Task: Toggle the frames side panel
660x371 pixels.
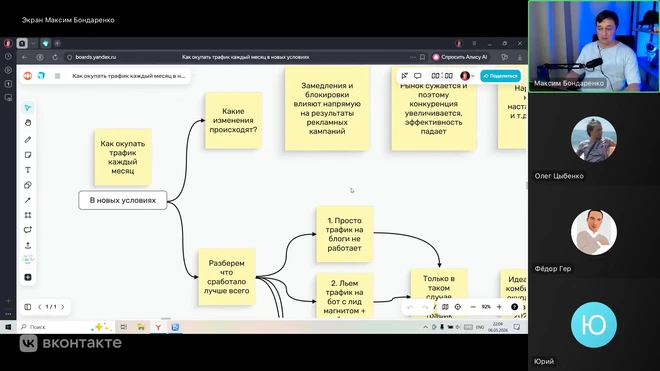Action: point(28,307)
